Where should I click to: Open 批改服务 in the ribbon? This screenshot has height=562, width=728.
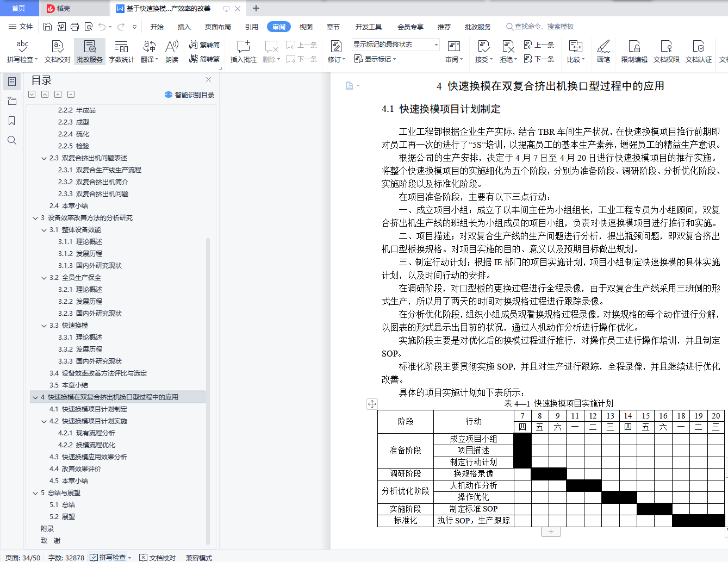coord(90,52)
